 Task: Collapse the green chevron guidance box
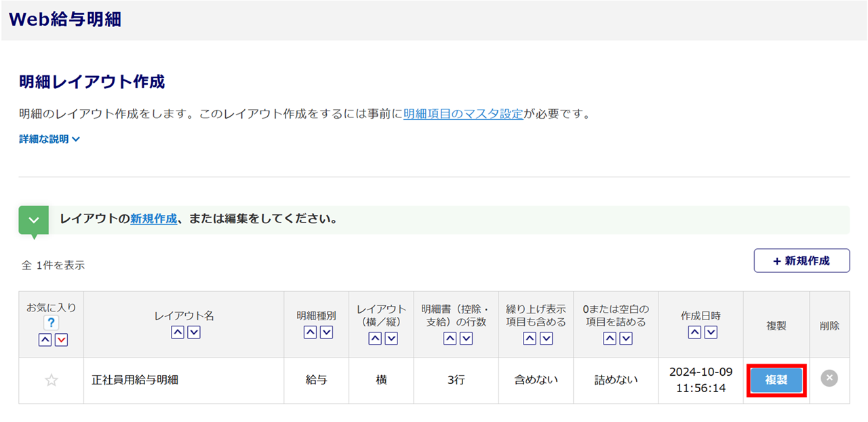tap(33, 220)
